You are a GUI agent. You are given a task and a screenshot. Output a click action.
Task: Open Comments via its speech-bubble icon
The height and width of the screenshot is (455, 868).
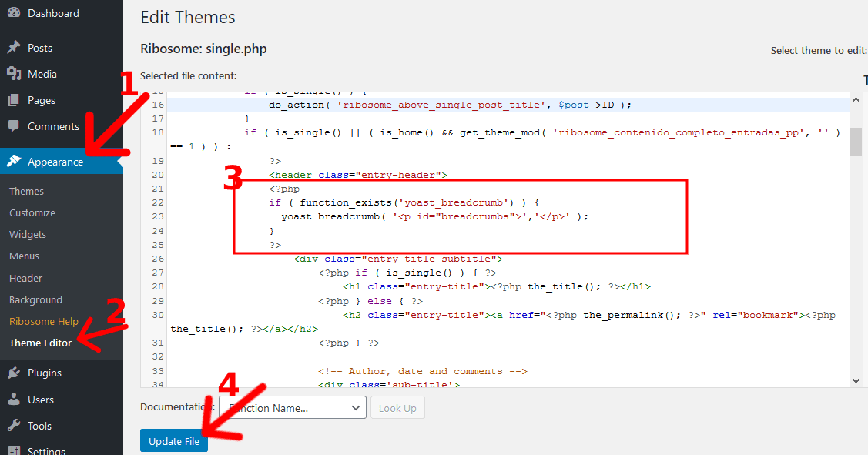click(x=13, y=125)
